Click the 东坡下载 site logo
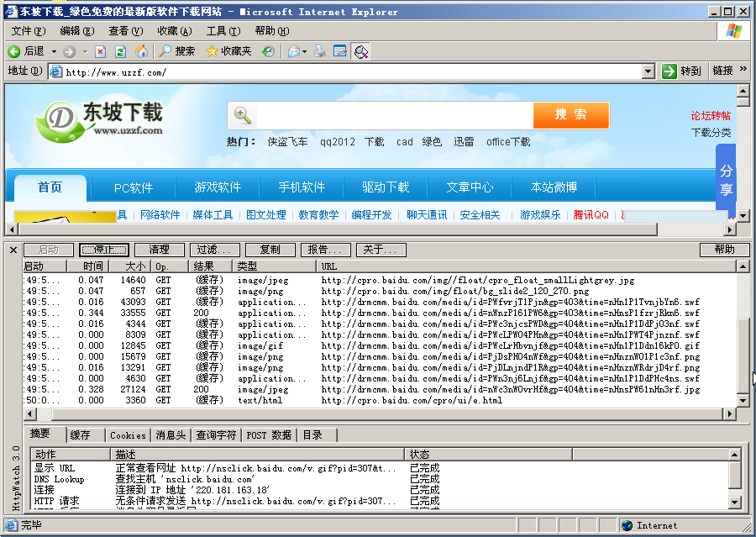This screenshot has width=756, height=537. coord(100,121)
